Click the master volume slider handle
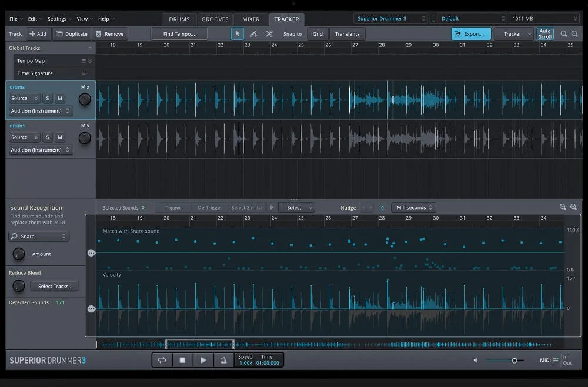 pyautogui.click(x=514, y=361)
